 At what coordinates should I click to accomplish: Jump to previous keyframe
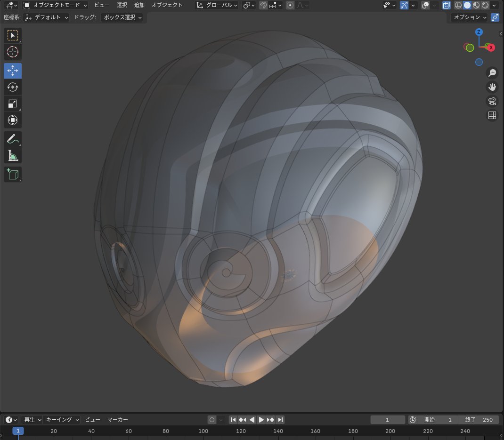pos(243,419)
